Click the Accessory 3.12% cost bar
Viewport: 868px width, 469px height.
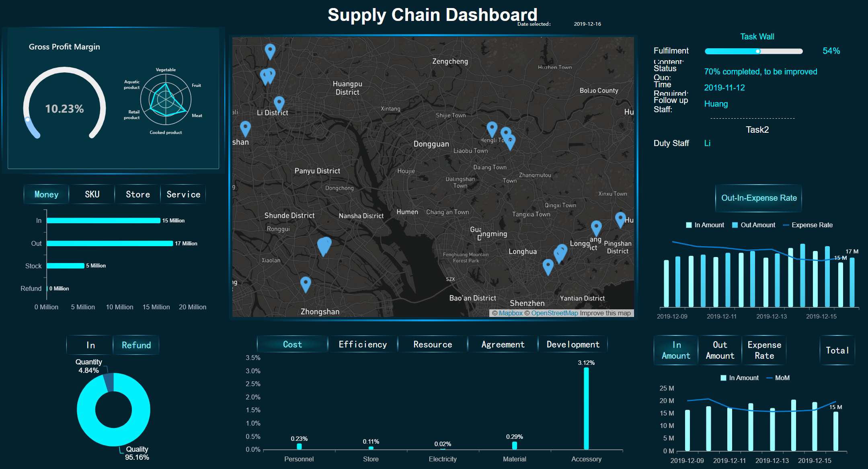(586, 408)
